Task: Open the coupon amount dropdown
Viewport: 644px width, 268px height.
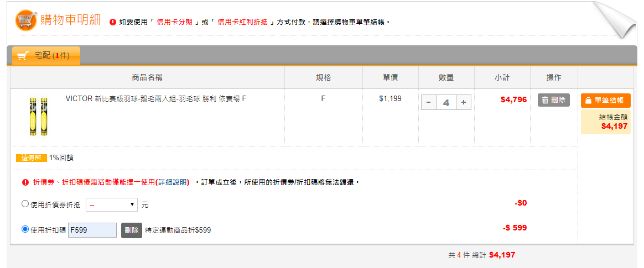Action: [x=112, y=204]
